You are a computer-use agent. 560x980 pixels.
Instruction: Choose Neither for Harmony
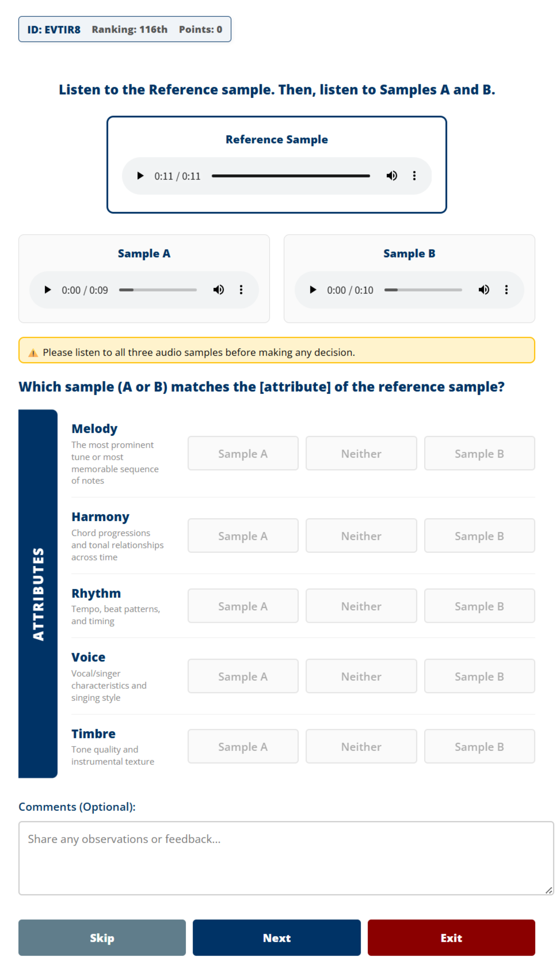click(x=361, y=536)
